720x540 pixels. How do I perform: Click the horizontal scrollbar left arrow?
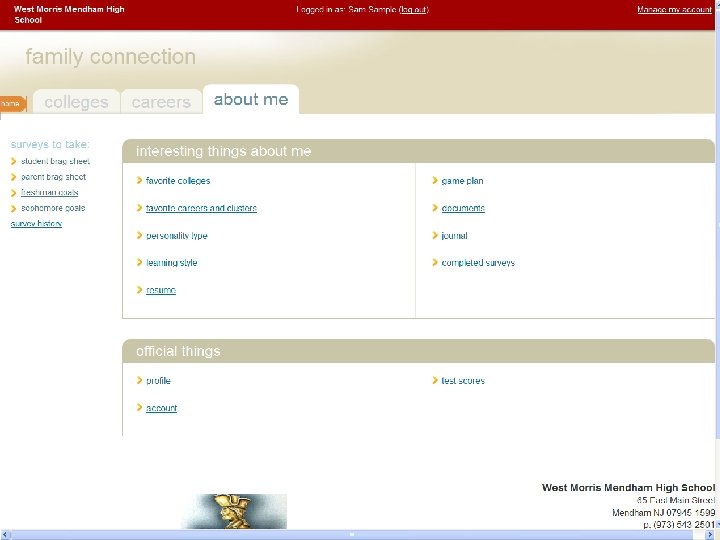click(5, 535)
